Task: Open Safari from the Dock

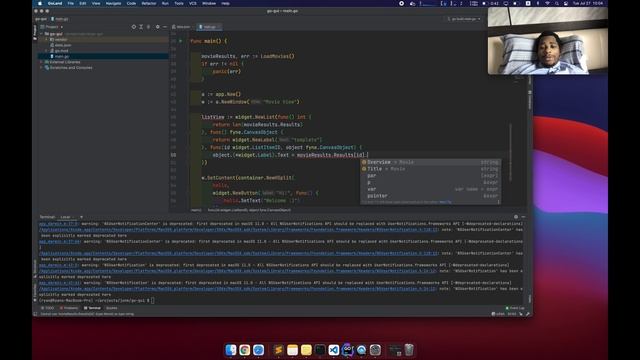Action: [x=258, y=350]
